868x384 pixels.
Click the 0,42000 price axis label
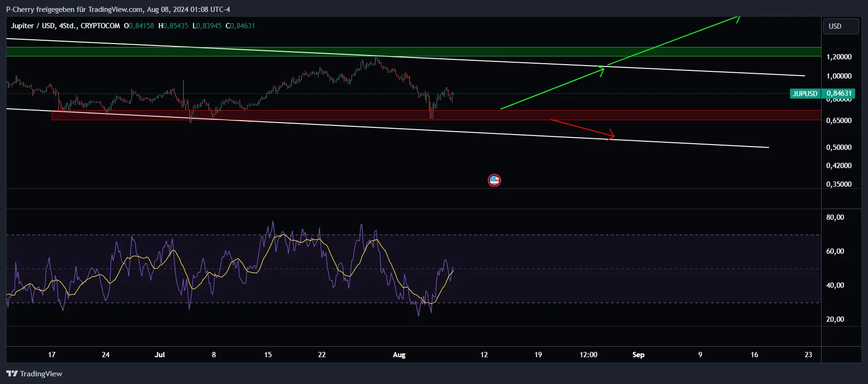click(839, 166)
